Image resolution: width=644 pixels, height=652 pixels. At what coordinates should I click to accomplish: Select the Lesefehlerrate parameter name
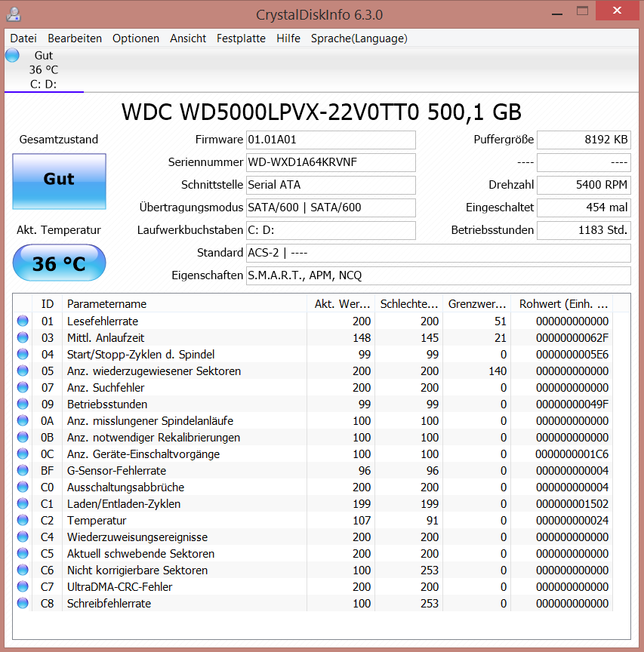[103, 321]
